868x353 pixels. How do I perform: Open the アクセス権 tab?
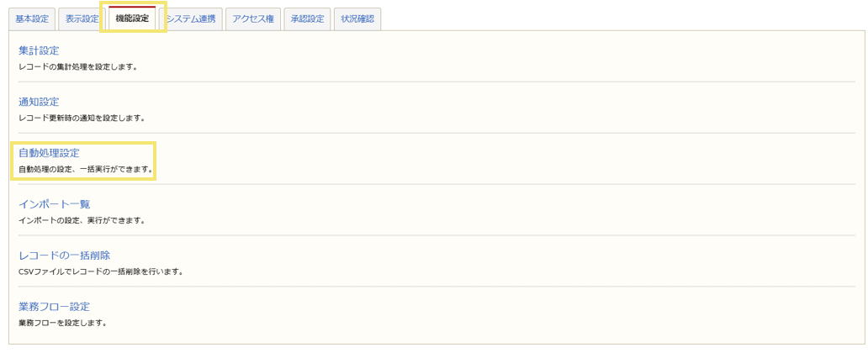(252, 19)
